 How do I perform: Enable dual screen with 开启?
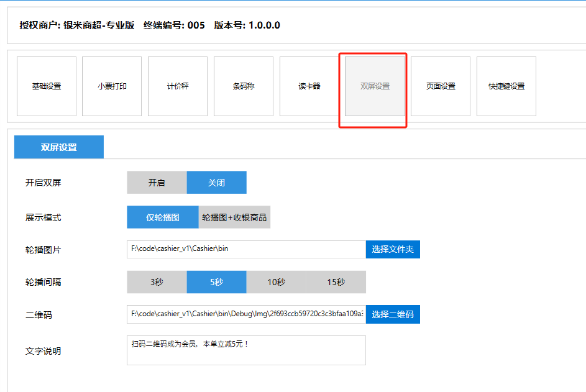coord(157,183)
